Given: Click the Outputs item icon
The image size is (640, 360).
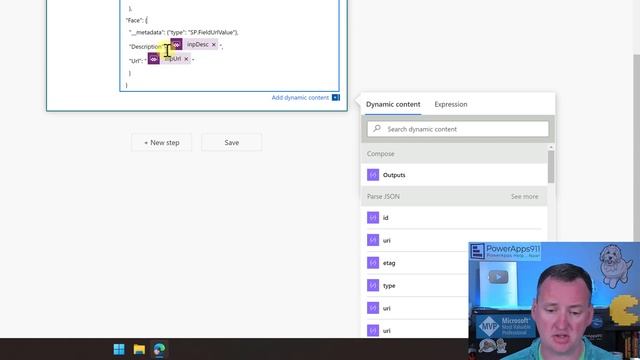Looking at the screenshot, I should (373, 175).
